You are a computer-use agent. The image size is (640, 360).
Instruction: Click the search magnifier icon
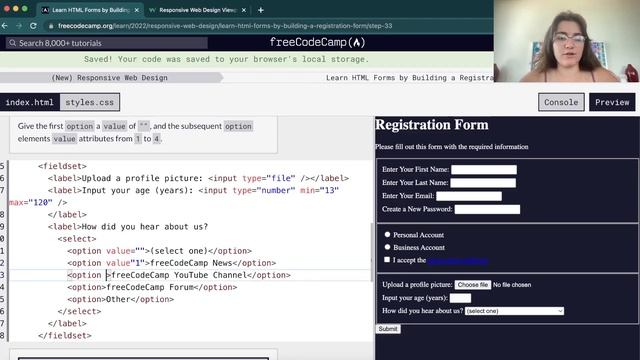click(13, 43)
